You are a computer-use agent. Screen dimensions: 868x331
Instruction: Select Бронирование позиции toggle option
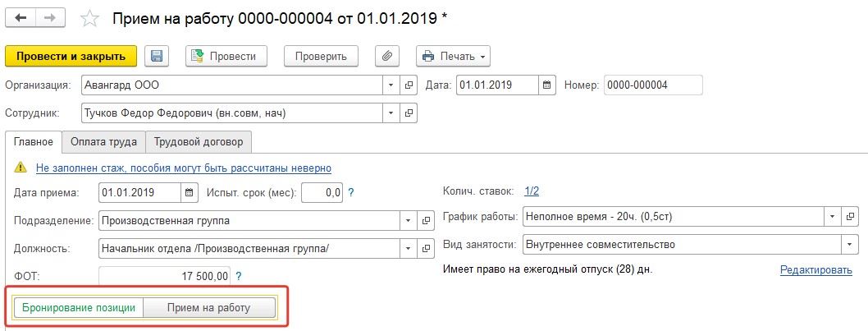click(79, 308)
